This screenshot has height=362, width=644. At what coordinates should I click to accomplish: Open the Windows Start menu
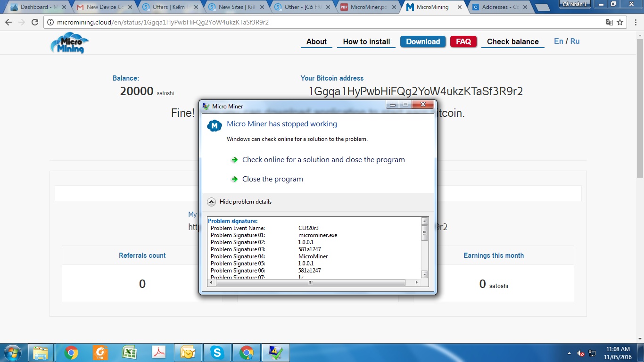pos(12,353)
